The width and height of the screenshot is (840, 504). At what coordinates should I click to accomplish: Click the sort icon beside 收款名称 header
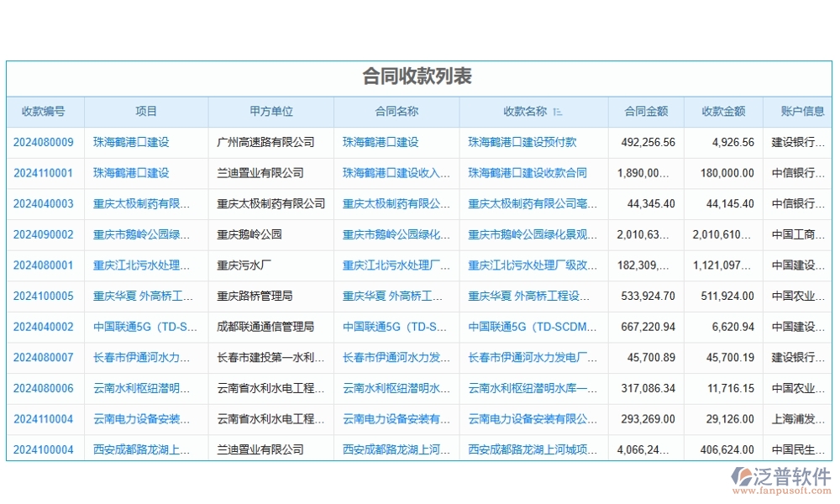click(x=556, y=112)
